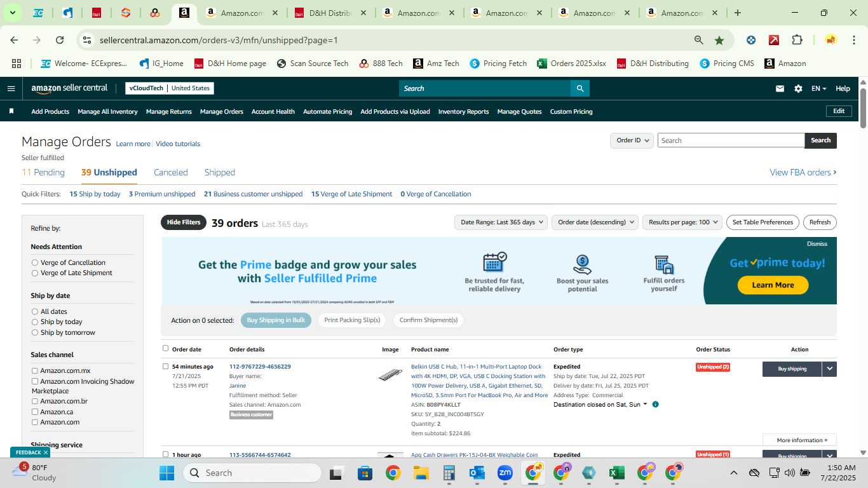Open the browser tab search chevron
The height and width of the screenshot is (488, 868).
(x=12, y=13)
